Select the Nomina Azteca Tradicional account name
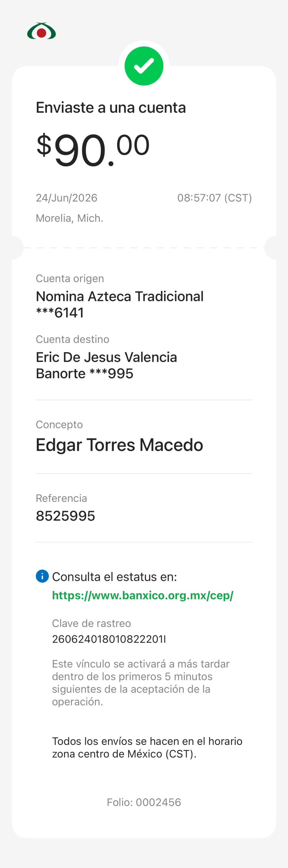Image resolution: width=288 pixels, height=868 pixels. 119,296
